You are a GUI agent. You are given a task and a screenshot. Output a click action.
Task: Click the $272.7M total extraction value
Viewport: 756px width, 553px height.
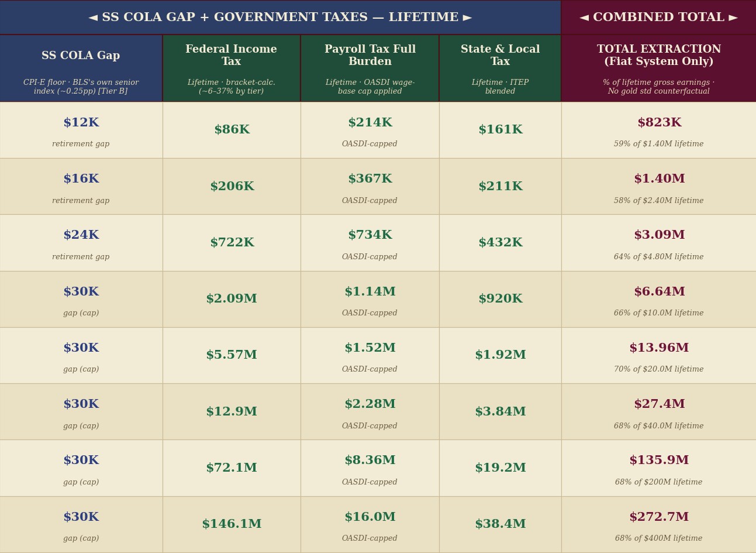tap(659, 517)
